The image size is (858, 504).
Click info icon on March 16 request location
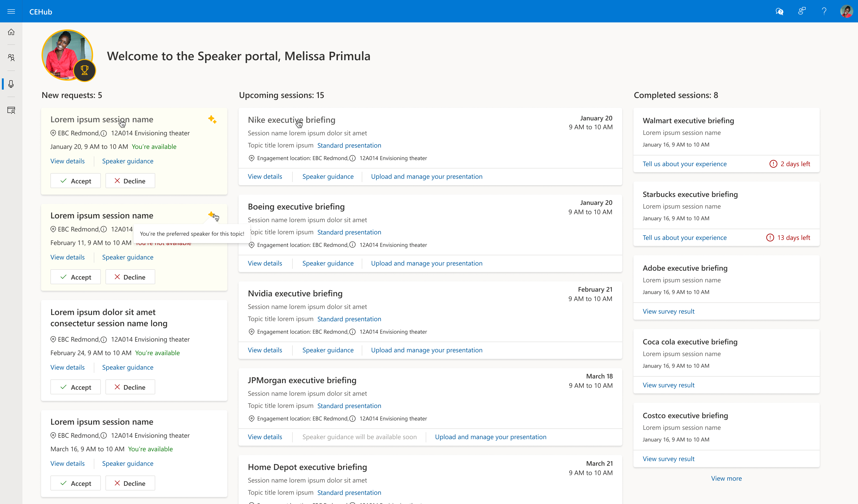click(104, 436)
